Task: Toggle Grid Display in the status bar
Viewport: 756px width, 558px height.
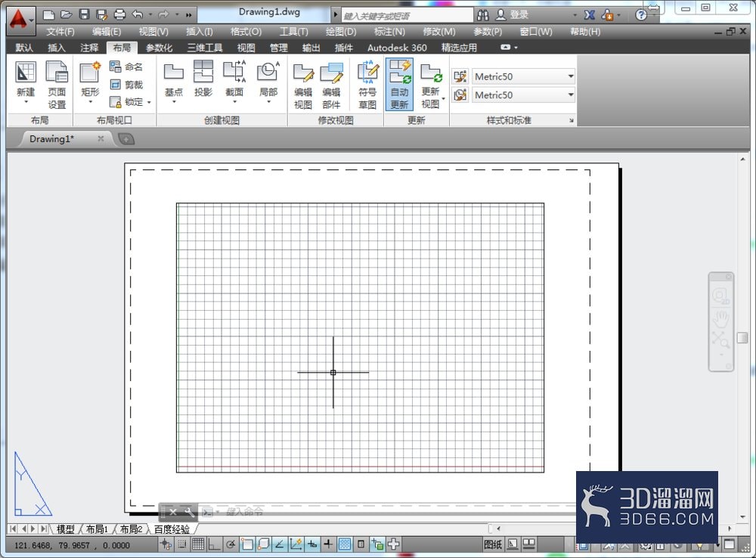Action: tap(198, 544)
